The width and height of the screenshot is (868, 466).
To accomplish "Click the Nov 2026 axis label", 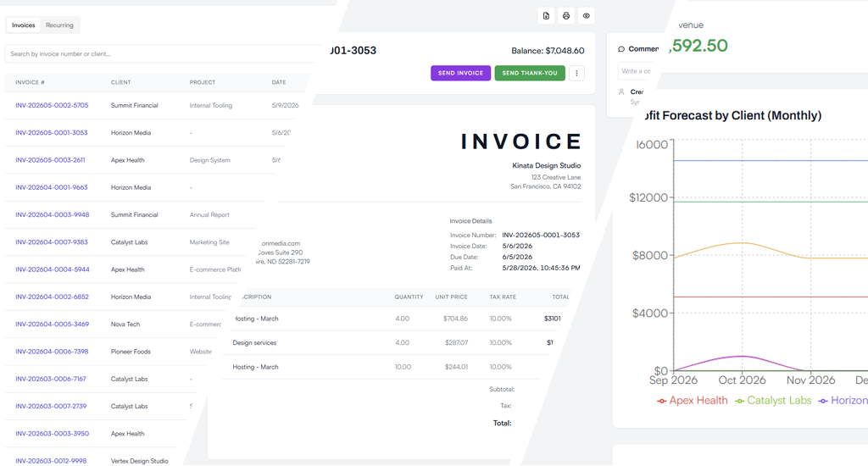I will click(811, 380).
